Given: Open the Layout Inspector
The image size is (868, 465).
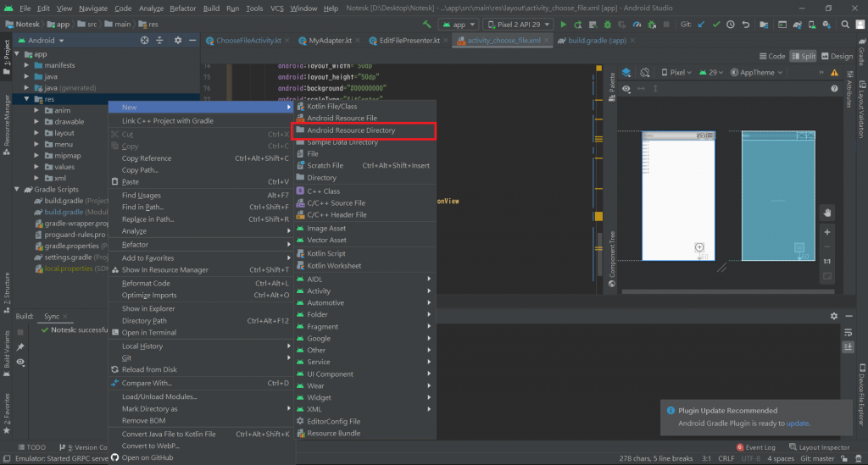Looking at the screenshot, I should [820, 447].
